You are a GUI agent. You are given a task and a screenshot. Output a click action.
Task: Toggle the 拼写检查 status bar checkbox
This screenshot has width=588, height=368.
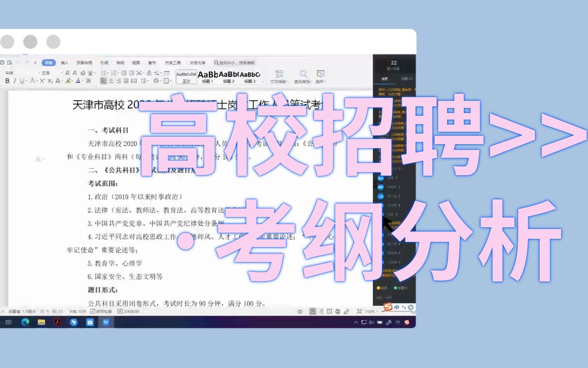pos(101,311)
